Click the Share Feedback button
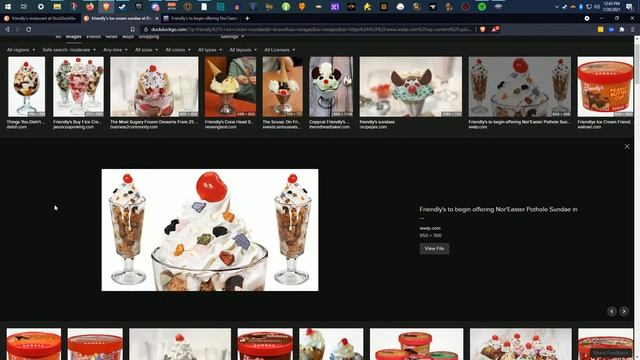640x360 pixels. point(611,353)
